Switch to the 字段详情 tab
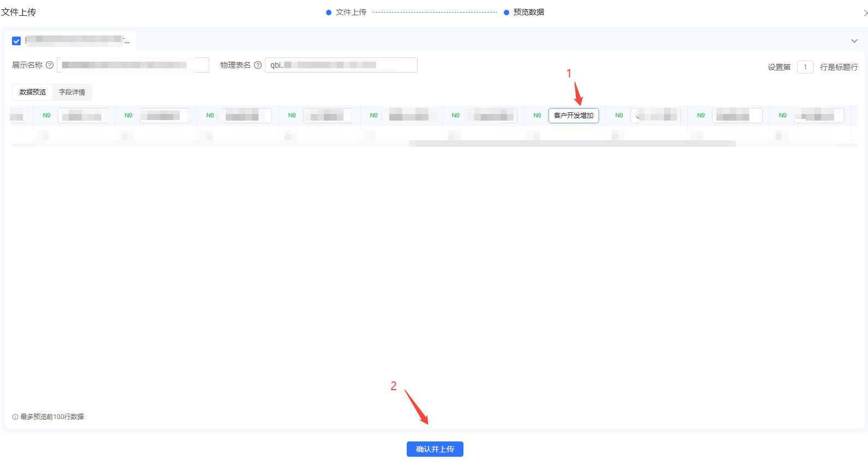Image resolution: width=868 pixels, height=460 pixels. (x=72, y=92)
